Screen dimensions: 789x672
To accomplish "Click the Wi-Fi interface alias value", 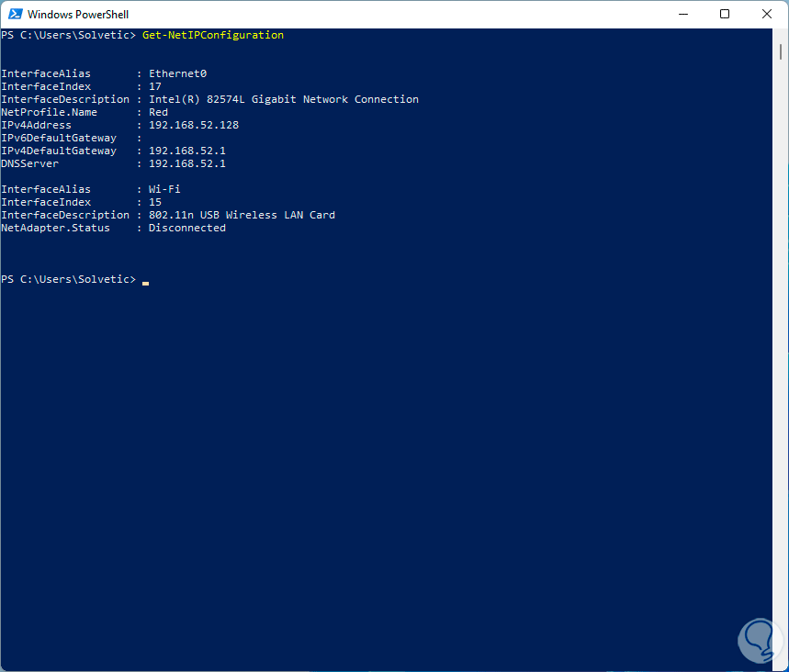I will coord(165,189).
